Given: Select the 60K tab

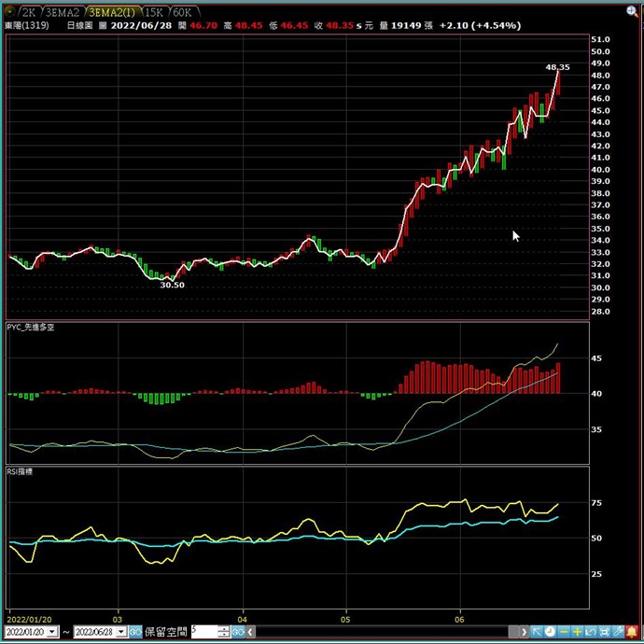Looking at the screenshot, I should [x=182, y=12].
